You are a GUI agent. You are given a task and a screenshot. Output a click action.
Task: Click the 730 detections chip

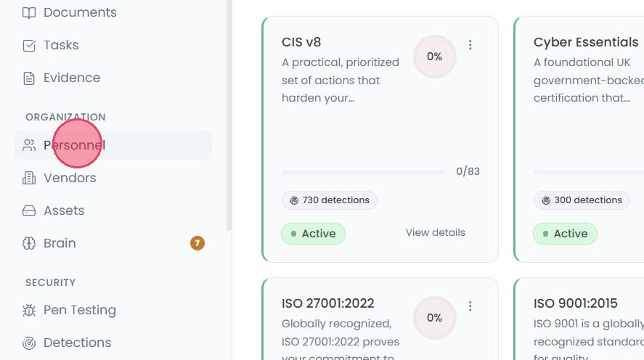(330, 200)
